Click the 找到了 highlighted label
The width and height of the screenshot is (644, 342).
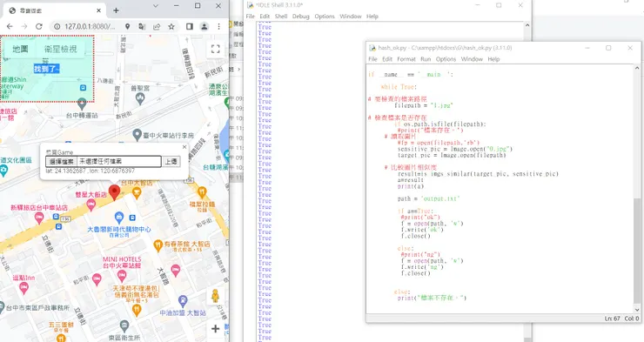[x=46, y=69]
